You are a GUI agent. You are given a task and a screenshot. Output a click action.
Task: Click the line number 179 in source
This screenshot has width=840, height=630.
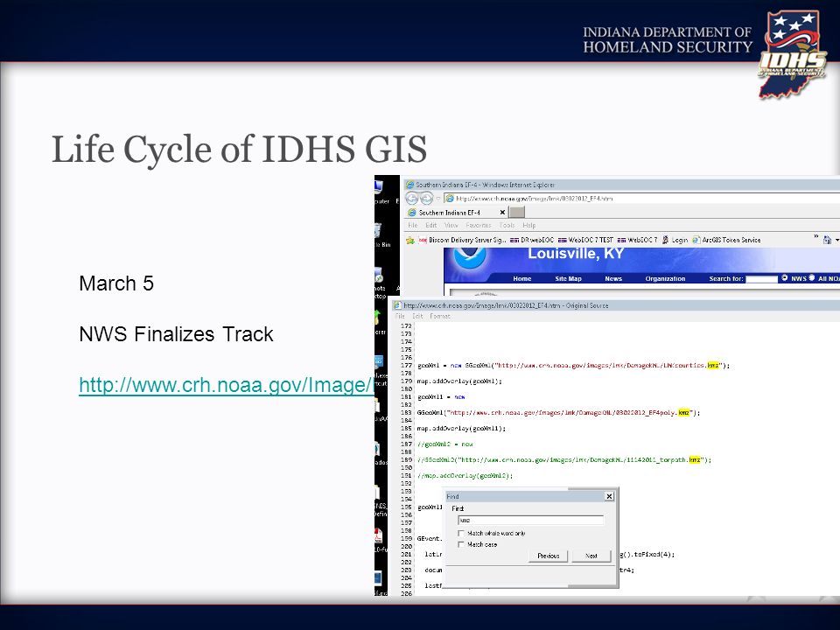click(x=406, y=381)
